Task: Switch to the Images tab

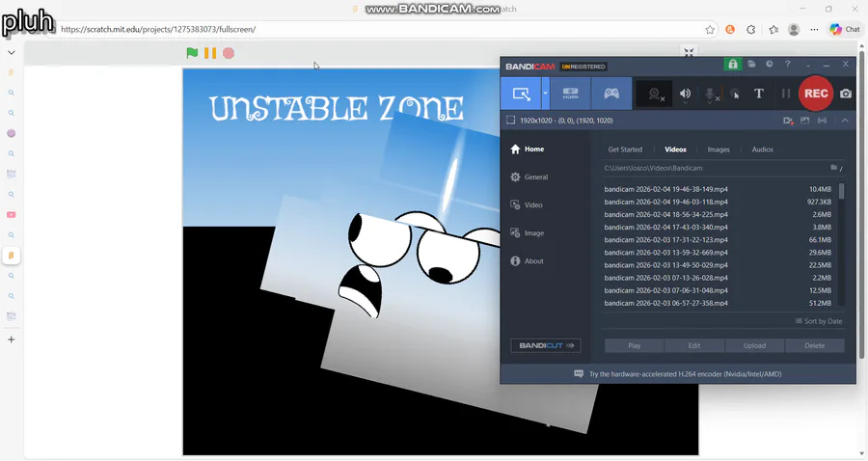Action: [719, 149]
